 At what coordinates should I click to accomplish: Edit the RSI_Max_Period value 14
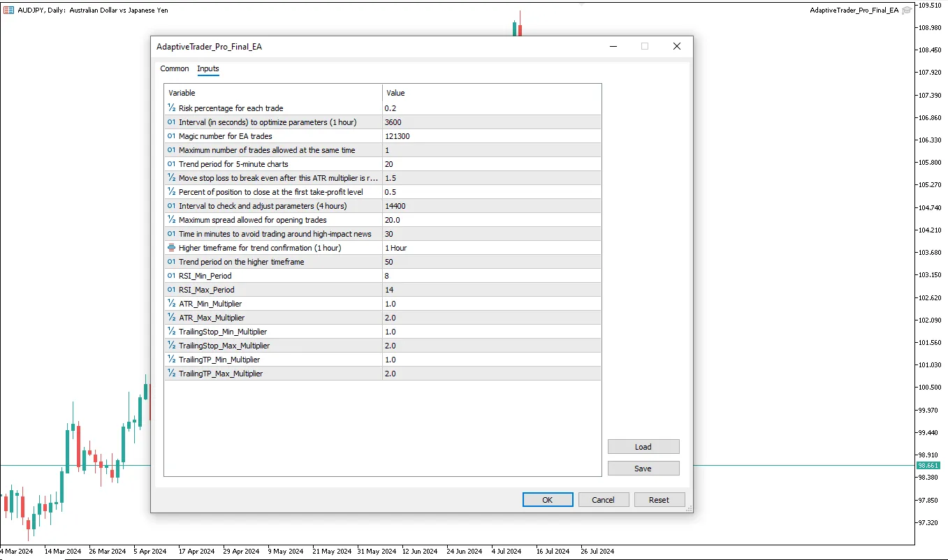[492, 290]
